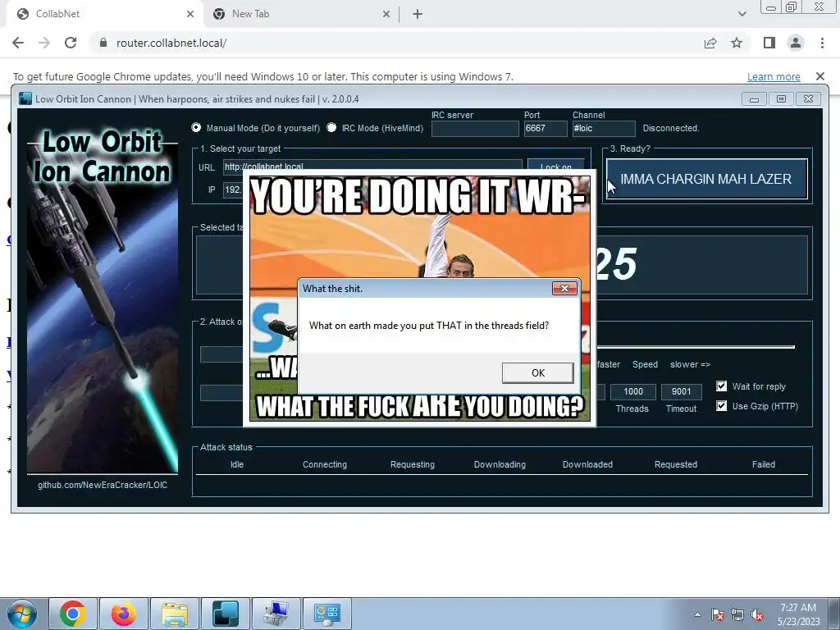Click the address bar URL
The image size is (840, 630).
(x=171, y=43)
